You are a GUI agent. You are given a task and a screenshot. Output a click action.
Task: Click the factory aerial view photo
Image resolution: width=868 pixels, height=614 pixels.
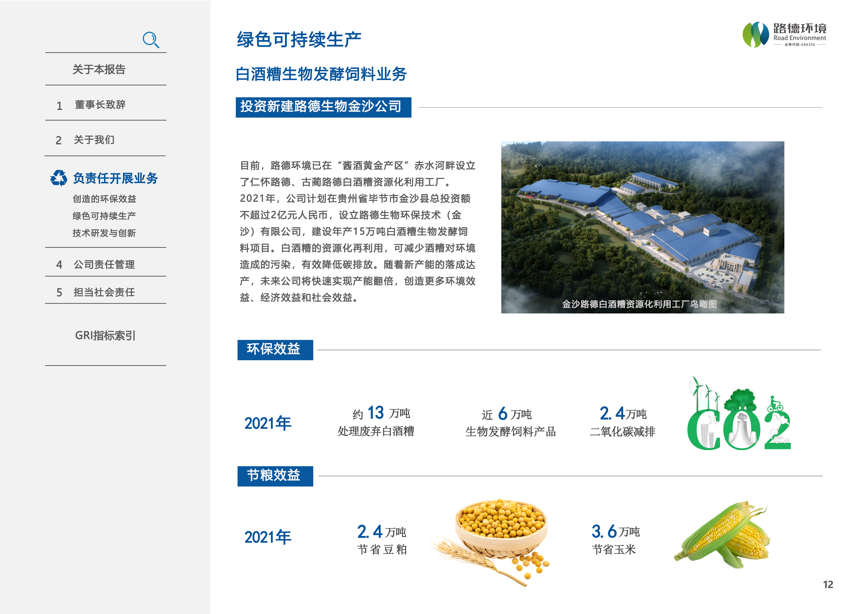pyautogui.click(x=642, y=227)
